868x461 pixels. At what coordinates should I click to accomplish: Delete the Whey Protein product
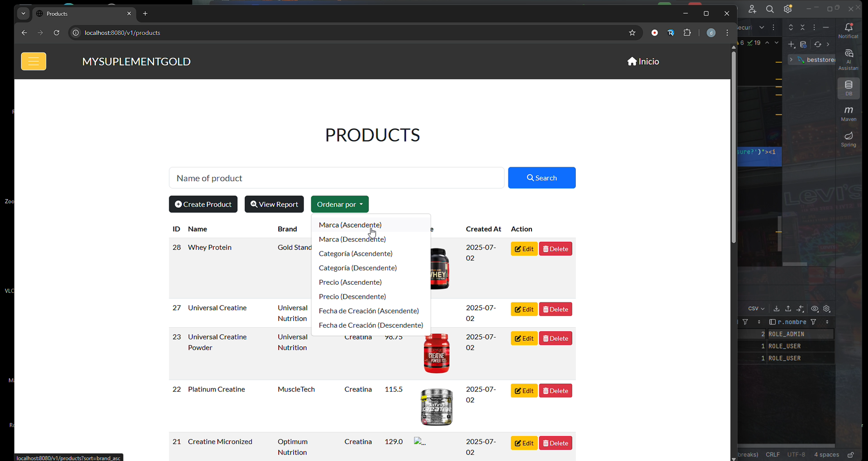coord(555,249)
